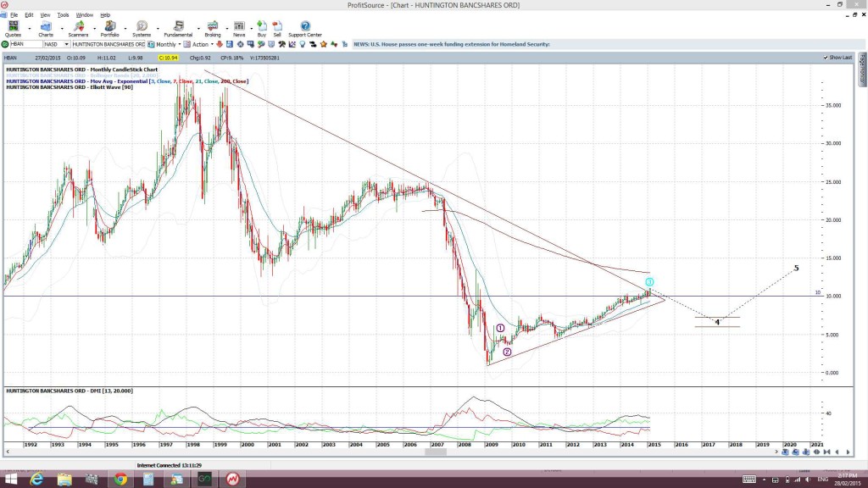Open the File menu
868x488 pixels.
click(14, 15)
